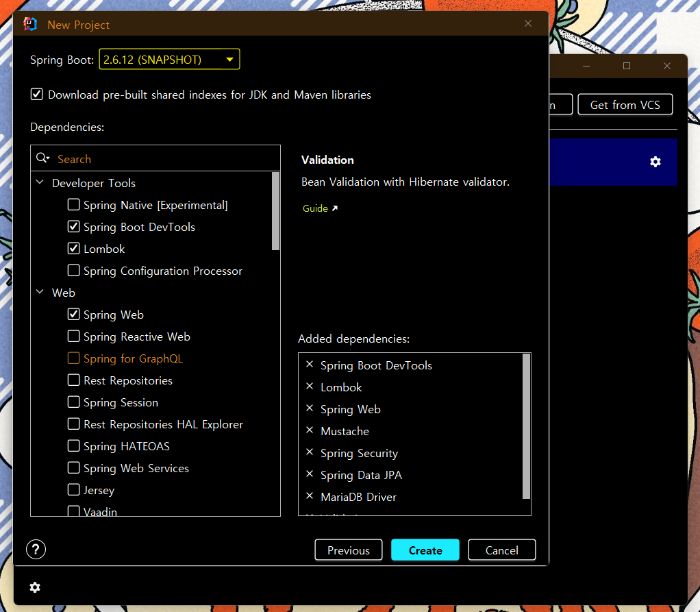Check Rest Repositories HAL Explorer

tap(74, 424)
